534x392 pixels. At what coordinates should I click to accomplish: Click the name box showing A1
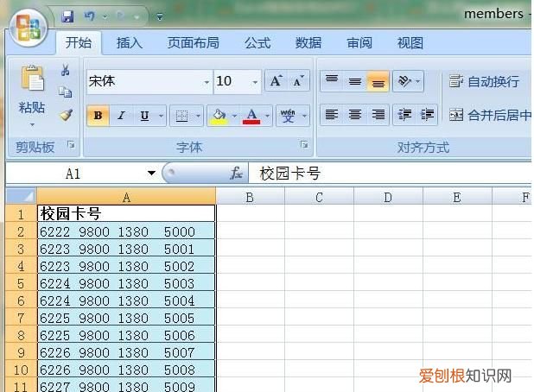click(x=73, y=174)
